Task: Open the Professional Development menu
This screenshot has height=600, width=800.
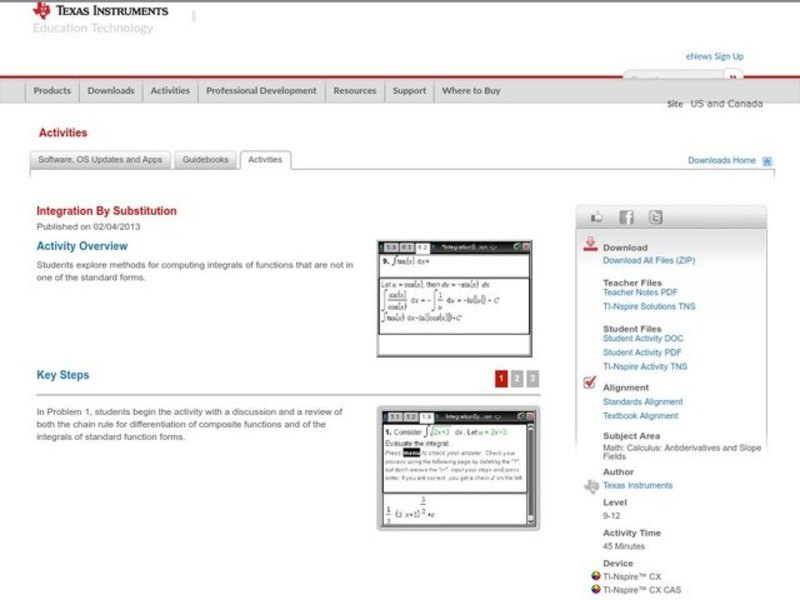Action: coord(261,91)
